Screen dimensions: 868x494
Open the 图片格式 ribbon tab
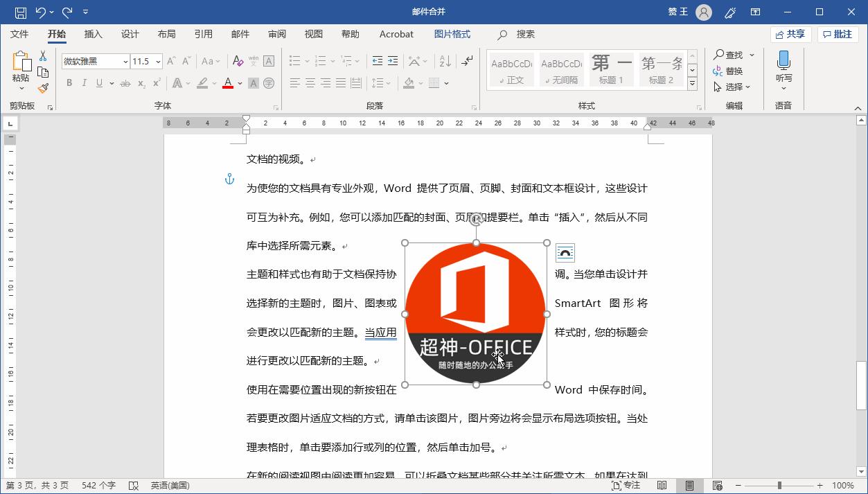tap(452, 33)
